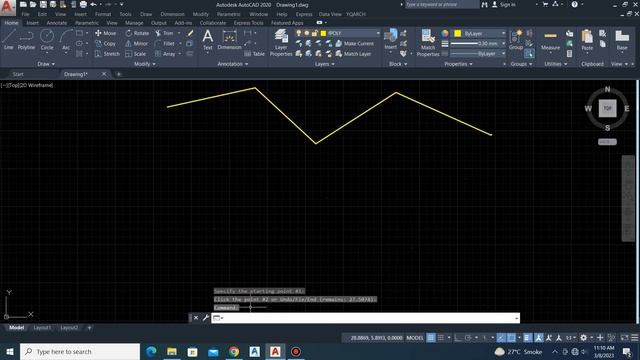Viewport: 640px width, 360px height.
Task: Select the Arc tool
Action: click(x=66, y=40)
